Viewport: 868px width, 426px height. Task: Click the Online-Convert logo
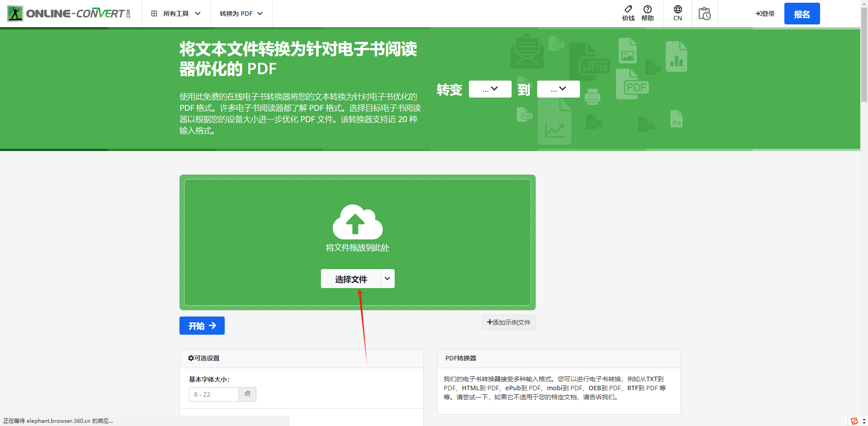[x=69, y=14]
